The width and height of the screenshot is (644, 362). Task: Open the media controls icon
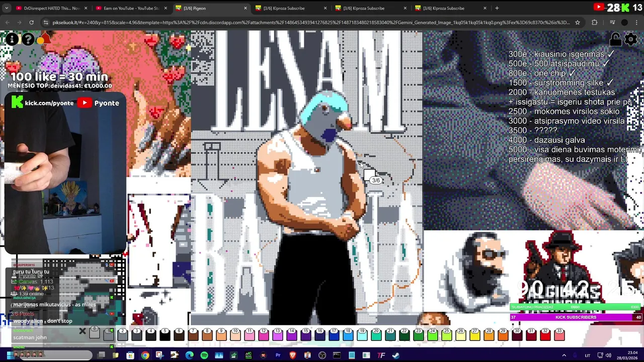tap(612, 22)
